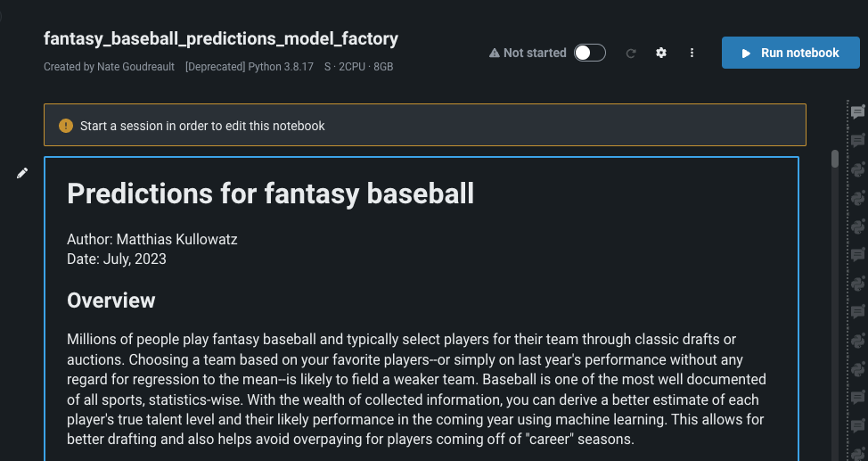Click the topmost markdown cell icon in outline
This screenshot has width=868, height=461.
[858, 112]
